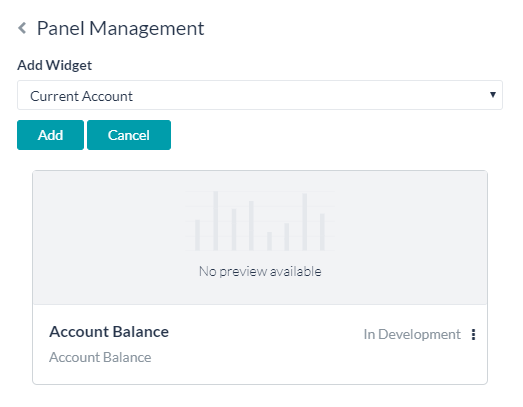The width and height of the screenshot is (523, 407).
Task: Open the Account Balance widget by its bold title
Action: [x=109, y=332]
